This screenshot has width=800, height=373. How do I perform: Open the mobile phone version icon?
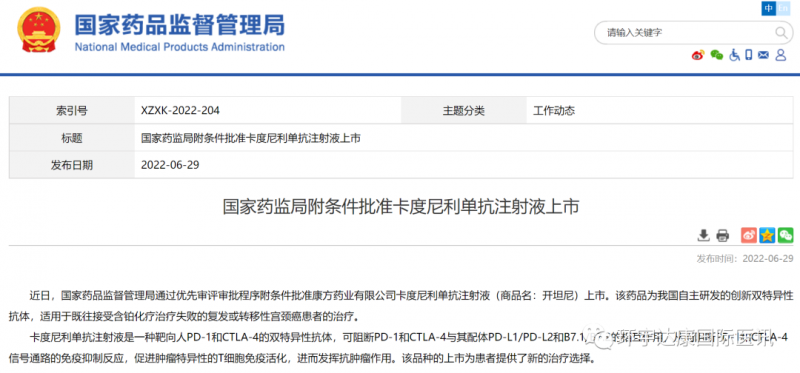[748, 55]
